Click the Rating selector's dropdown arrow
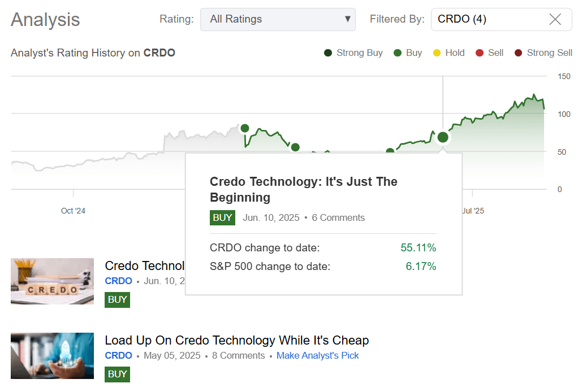Image resolution: width=578 pixels, height=392 pixels. [x=347, y=19]
